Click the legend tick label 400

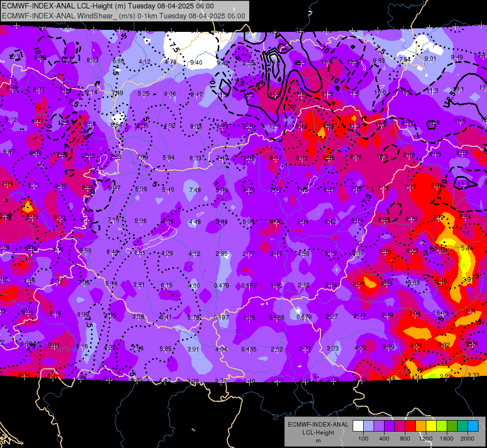384,439
